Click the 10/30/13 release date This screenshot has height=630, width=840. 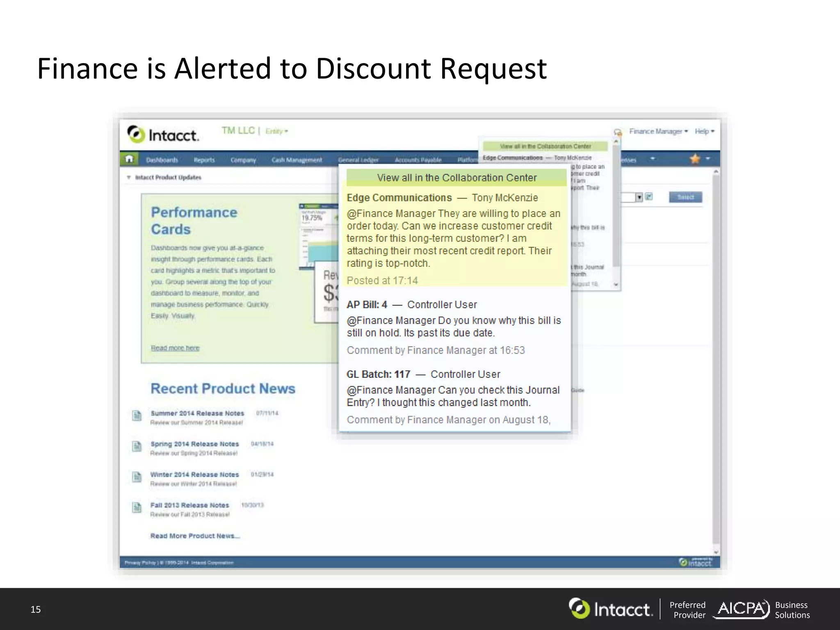click(252, 505)
